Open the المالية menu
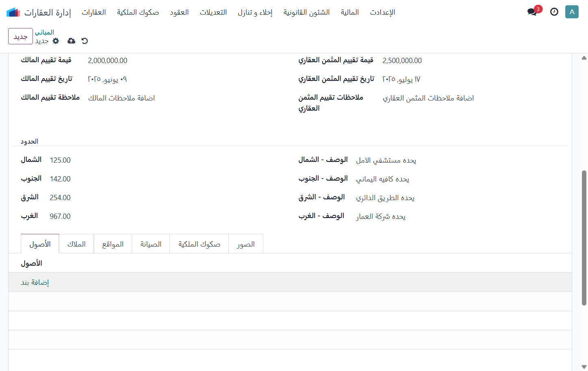588x371 pixels. (x=350, y=12)
